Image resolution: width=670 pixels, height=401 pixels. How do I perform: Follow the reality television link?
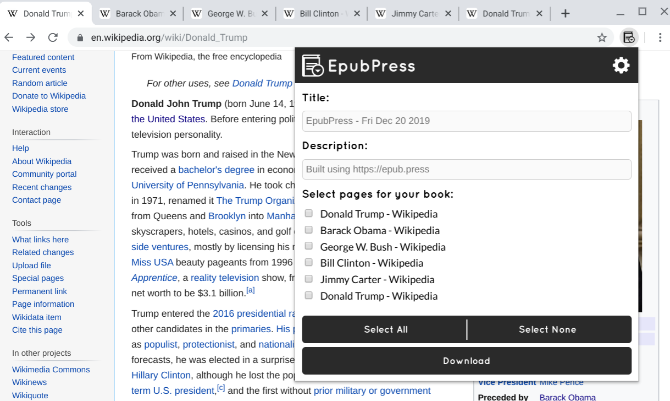pos(224,278)
